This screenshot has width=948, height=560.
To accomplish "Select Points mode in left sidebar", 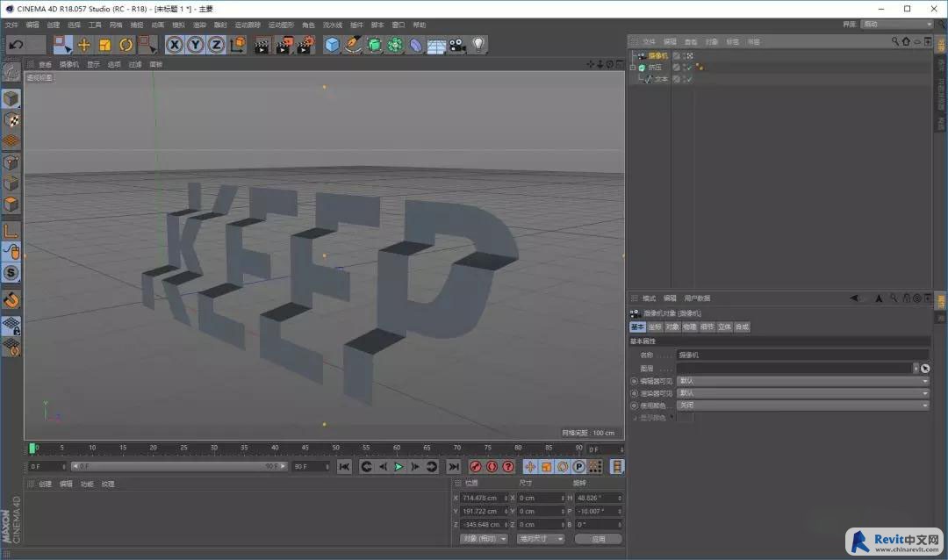I will click(11, 162).
